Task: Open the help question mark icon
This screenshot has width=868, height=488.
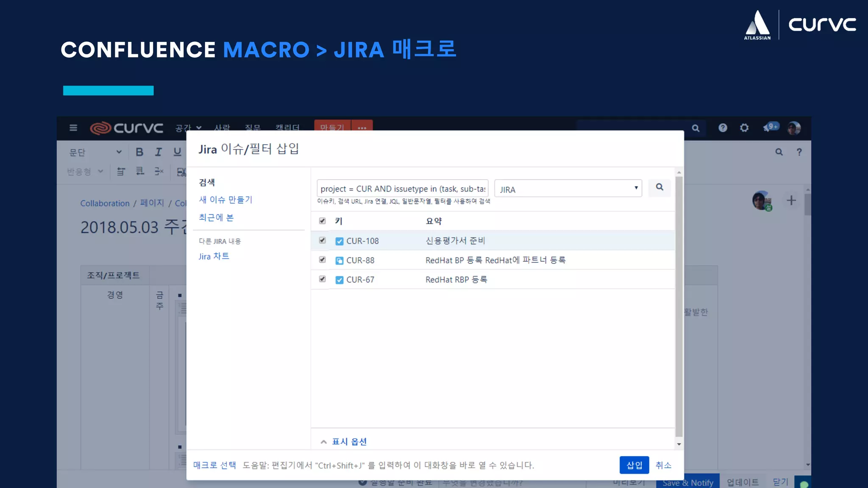Action: pos(723,128)
